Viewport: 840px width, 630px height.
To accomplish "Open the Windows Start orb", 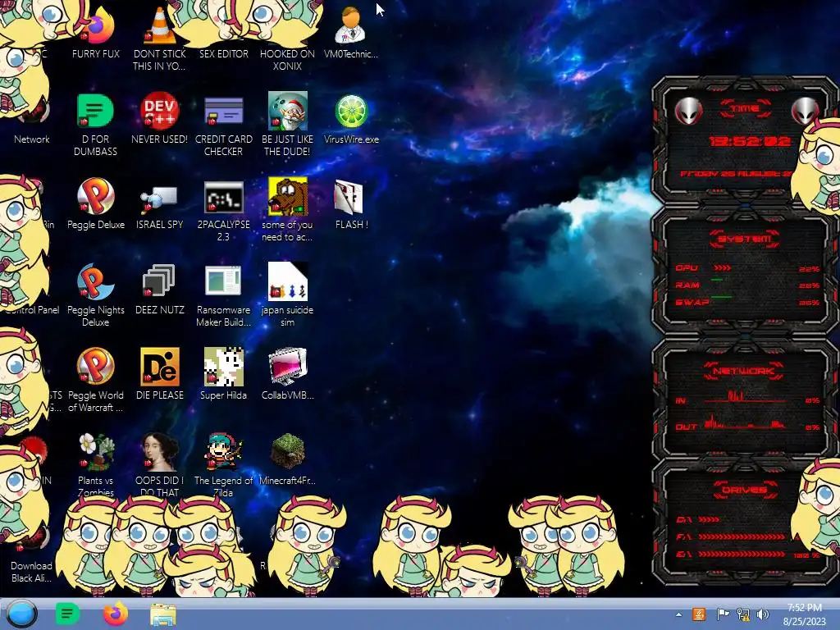I will point(21,614).
